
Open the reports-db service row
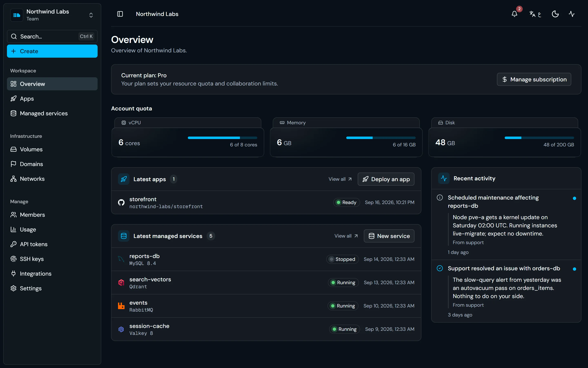pos(266,259)
